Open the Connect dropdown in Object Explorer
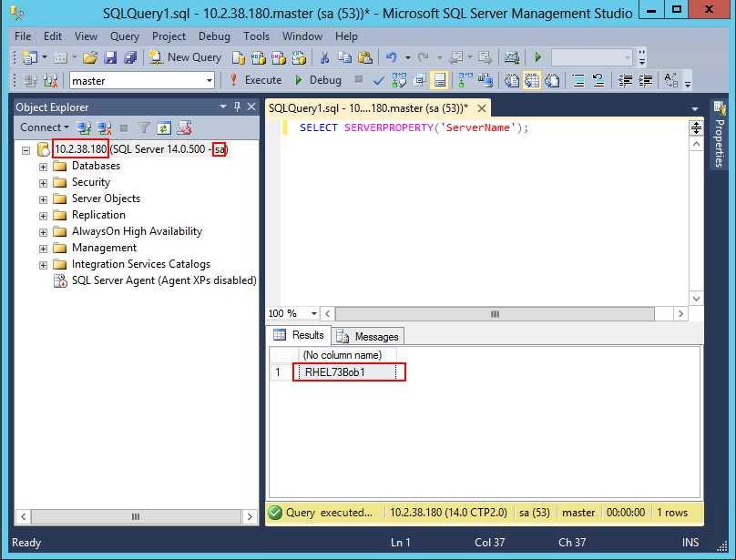The image size is (736, 560). 45,127
